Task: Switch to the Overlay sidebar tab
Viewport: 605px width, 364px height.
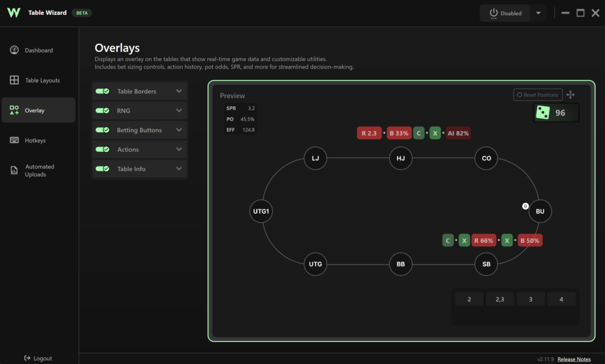Action: 38,110
